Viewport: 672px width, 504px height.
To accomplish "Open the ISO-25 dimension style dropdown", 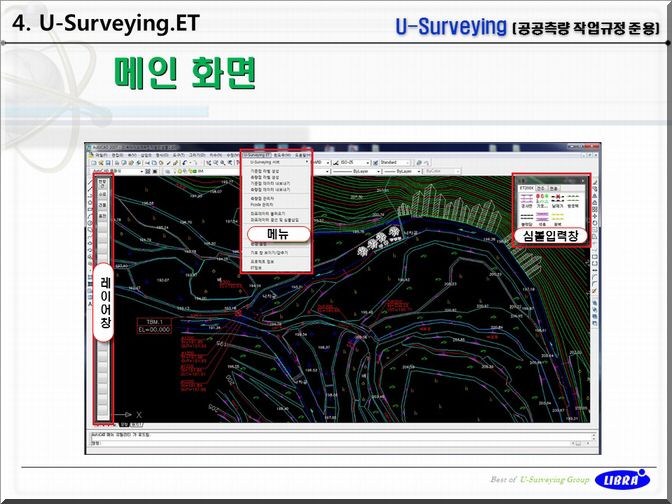I will tap(355, 163).
